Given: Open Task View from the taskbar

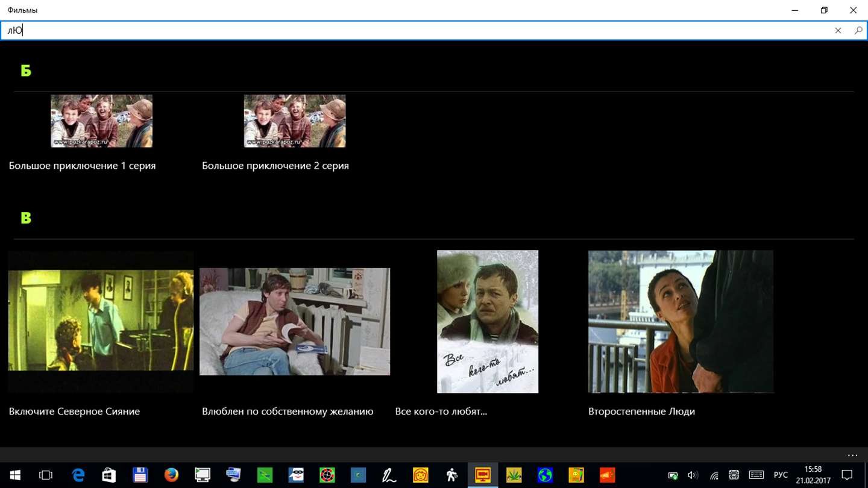Looking at the screenshot, I should click(46, 475).
